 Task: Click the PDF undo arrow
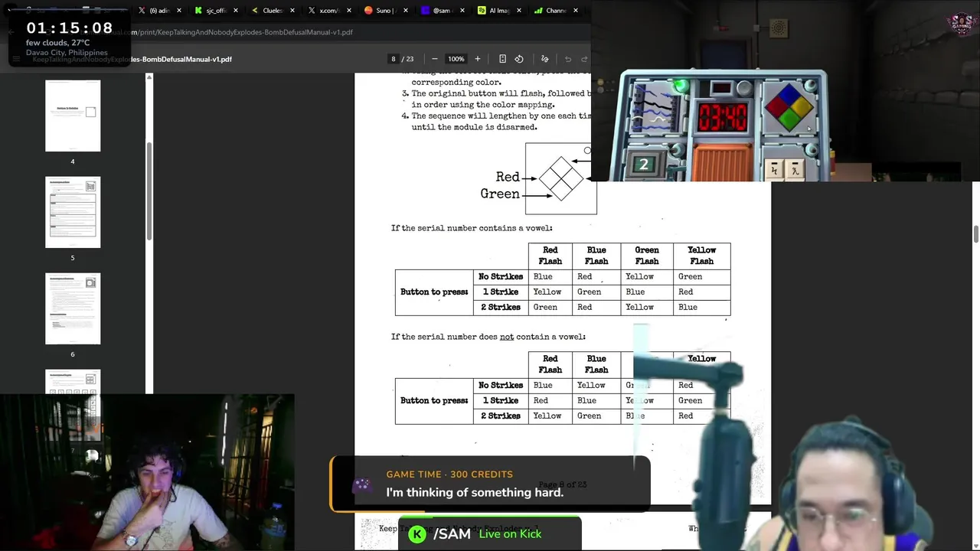[568, 59]
